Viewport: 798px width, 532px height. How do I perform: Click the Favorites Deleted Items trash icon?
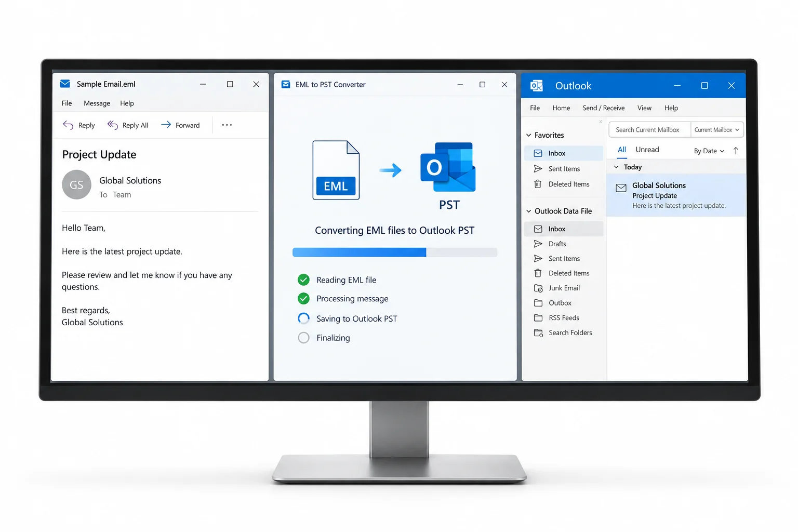538,184
